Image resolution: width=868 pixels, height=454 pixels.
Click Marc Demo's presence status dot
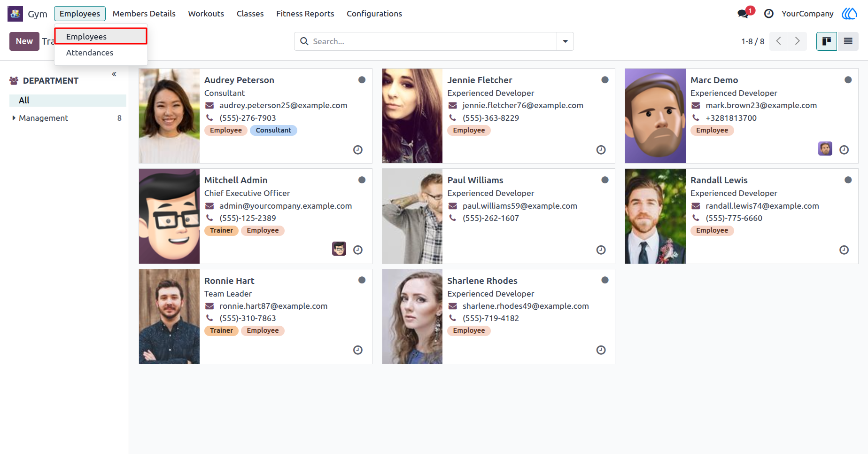(848, 80)
